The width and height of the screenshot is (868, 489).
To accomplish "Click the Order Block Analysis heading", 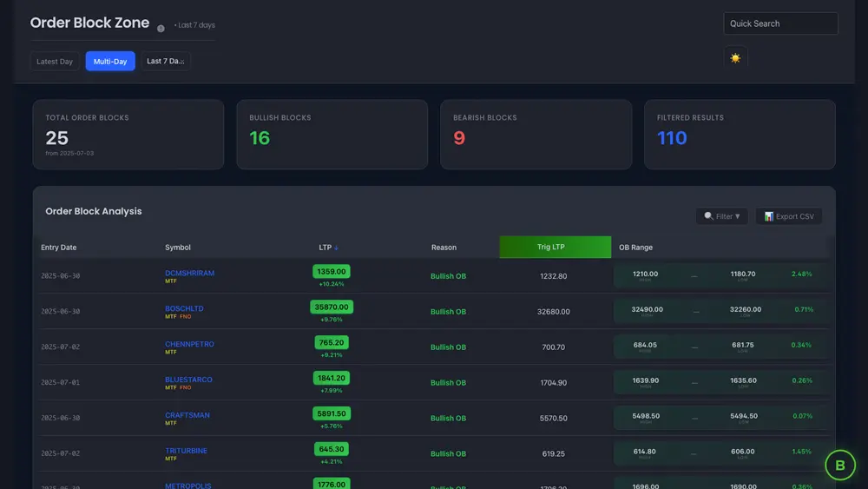I will click(x=94, y=211).
